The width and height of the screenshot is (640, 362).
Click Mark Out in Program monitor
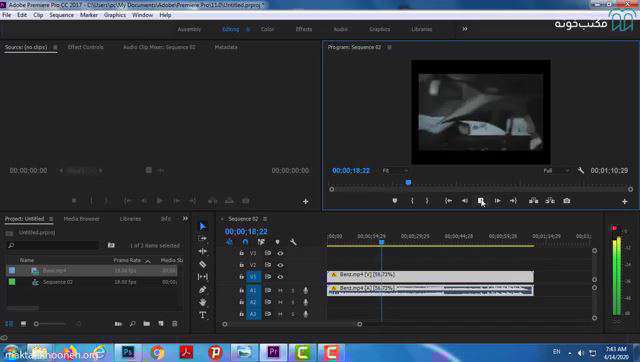pos(427,201)
